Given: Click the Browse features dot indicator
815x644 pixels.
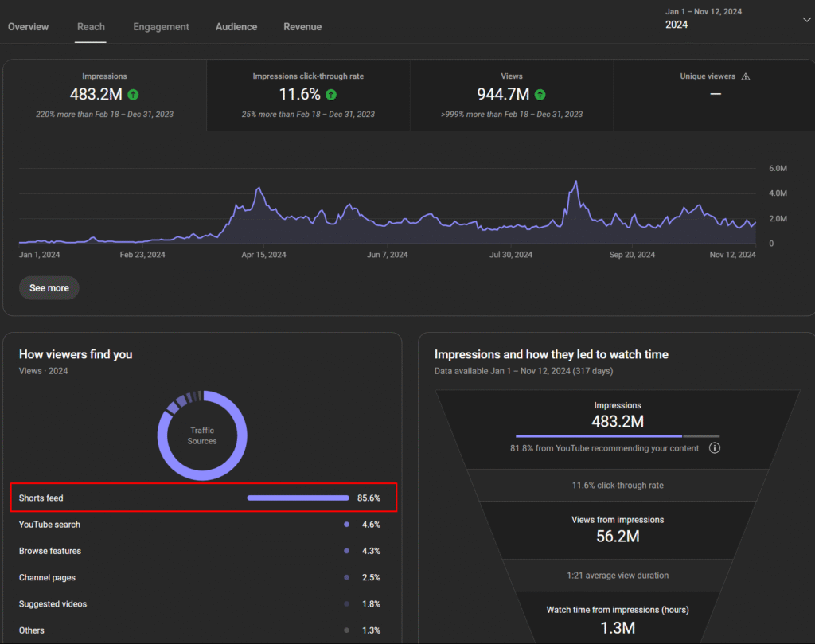Looking at the screenshot, I should pos(346,551).
